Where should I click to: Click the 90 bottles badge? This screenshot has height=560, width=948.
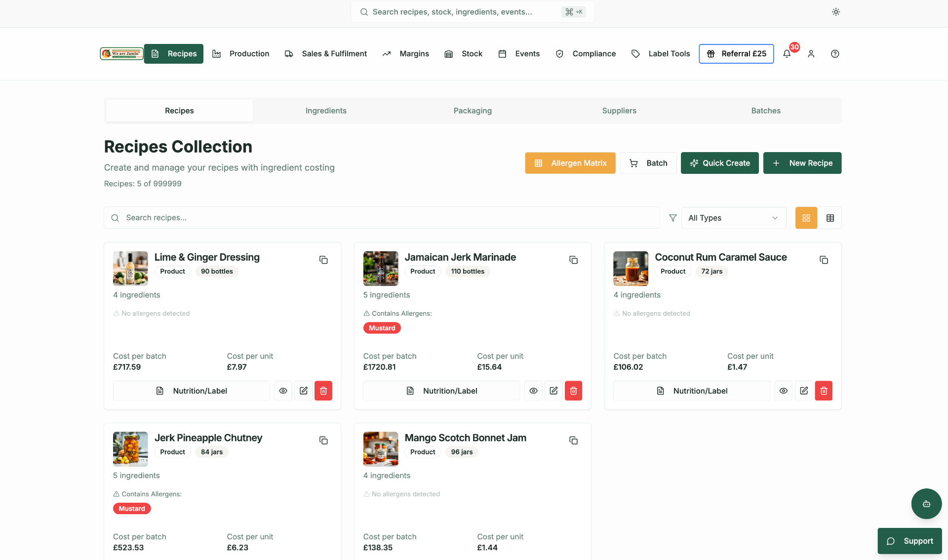217,271
